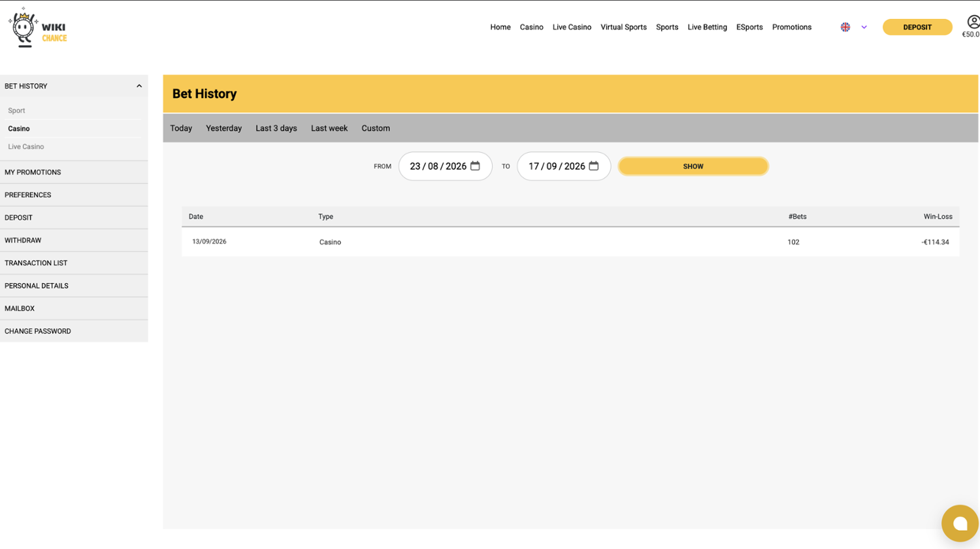Open Preferences in the sidebar
The image size is (980, 549).
pyautogui.click(x=74, y=195)
